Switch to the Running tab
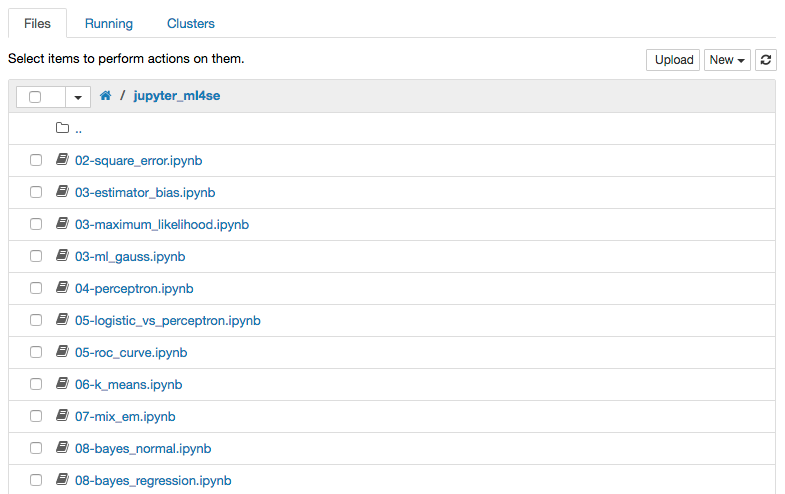This screenshot has height=494, width=785. (109, 24)
